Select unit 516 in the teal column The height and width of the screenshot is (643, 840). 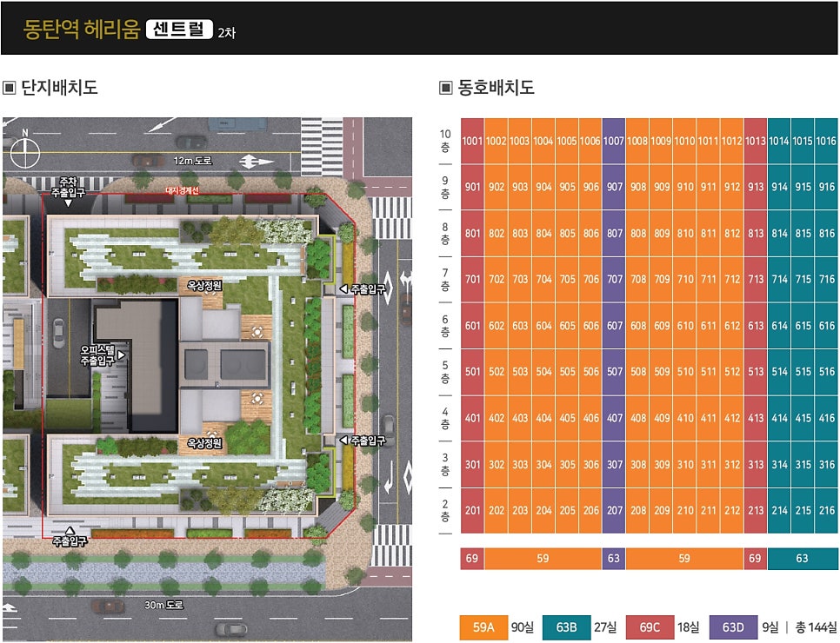[x=827, y=372]
